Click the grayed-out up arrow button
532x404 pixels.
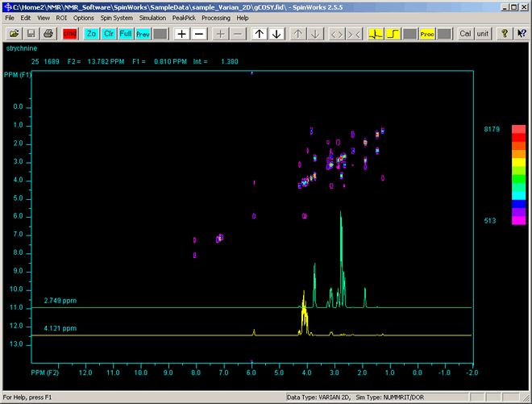pos(298,34)
